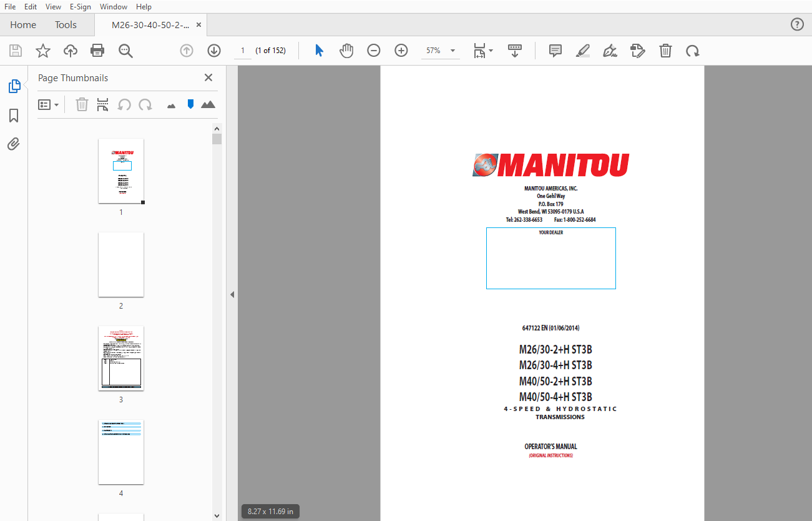812x521 pixels.
Task: Click the Save file icon
Action: click(x=16, y=51)
